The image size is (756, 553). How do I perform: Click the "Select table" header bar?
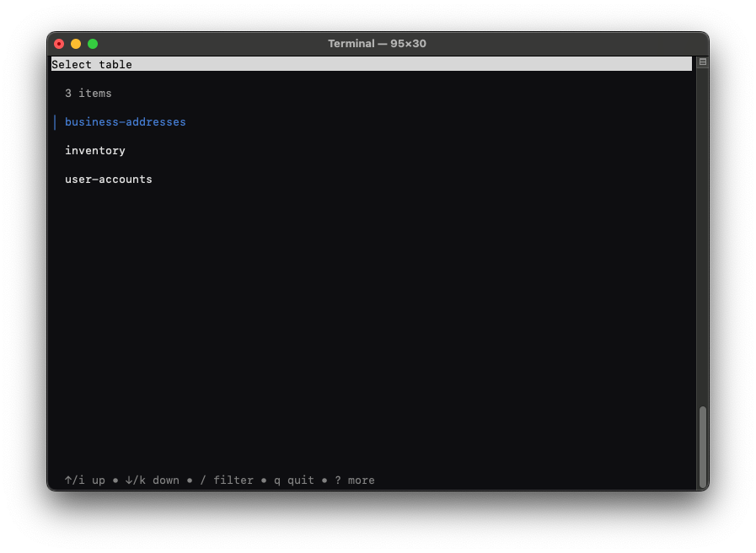pyautogui.click(x=371, y=65)
